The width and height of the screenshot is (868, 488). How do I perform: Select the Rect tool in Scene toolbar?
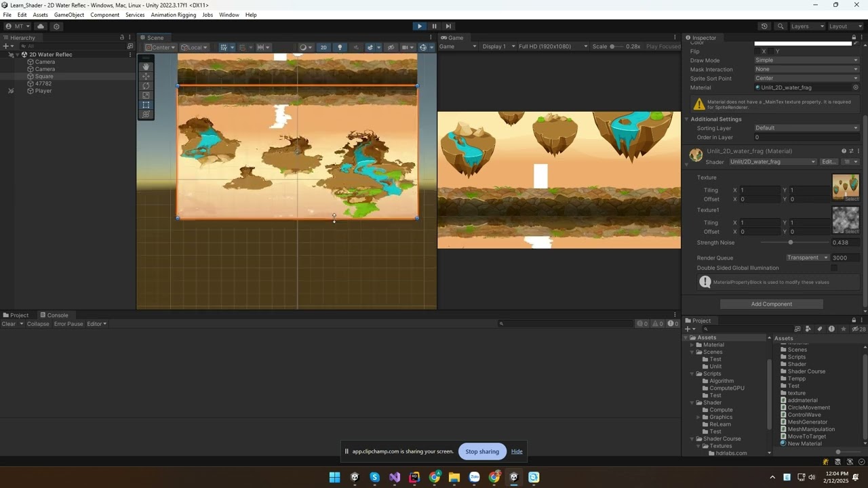tap(146, 104)
